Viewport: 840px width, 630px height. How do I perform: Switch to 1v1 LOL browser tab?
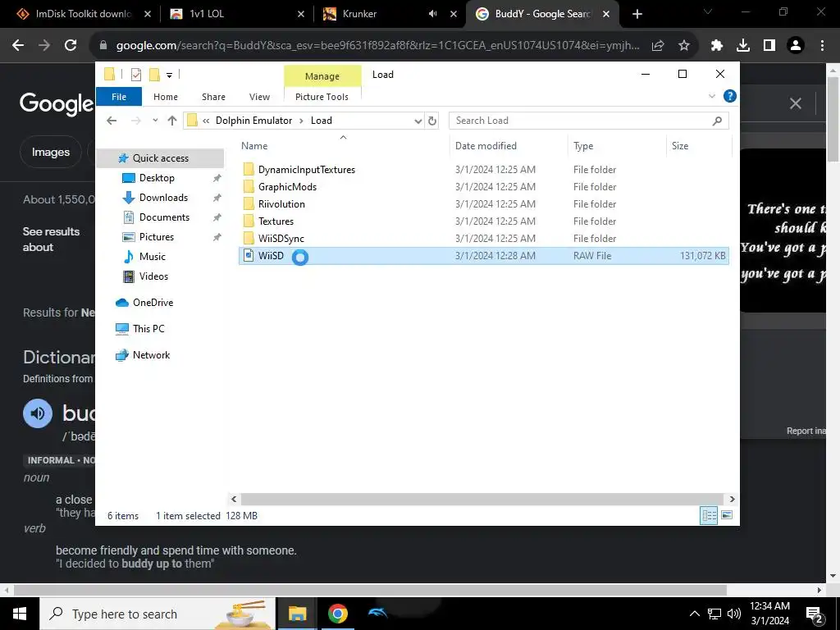(207, 14)
